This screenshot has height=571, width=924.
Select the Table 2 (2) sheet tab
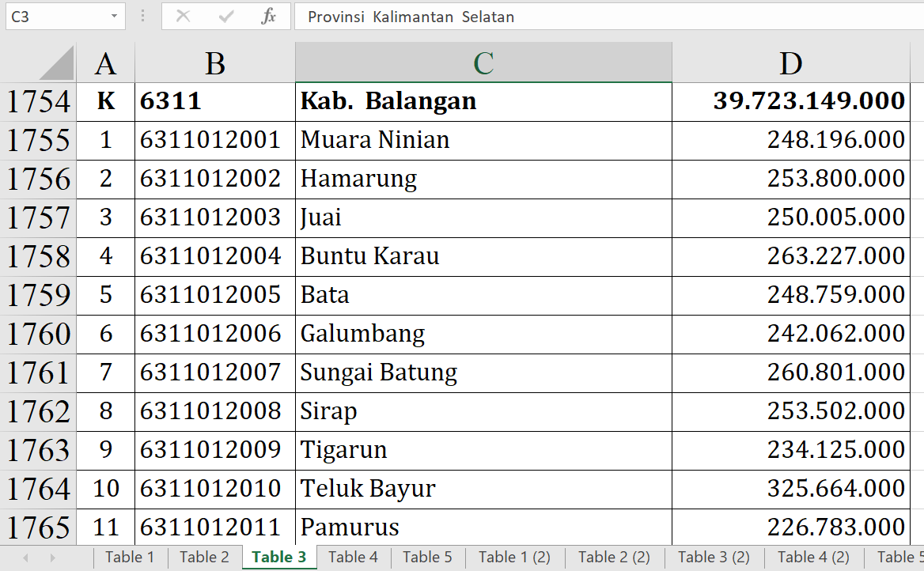click(x=614, y=558)
